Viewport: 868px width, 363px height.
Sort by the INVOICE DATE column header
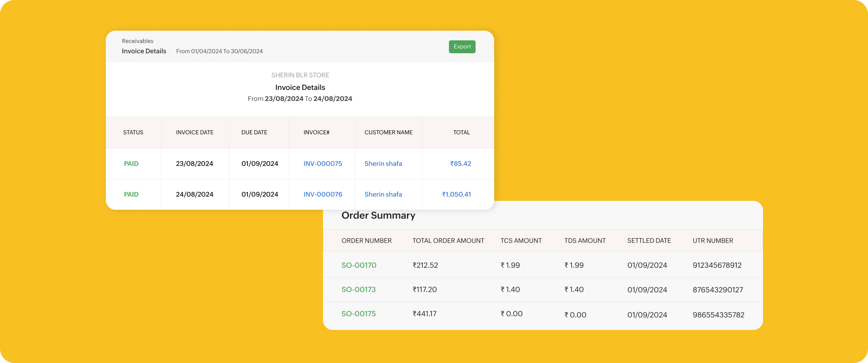[x=195, y=132]
